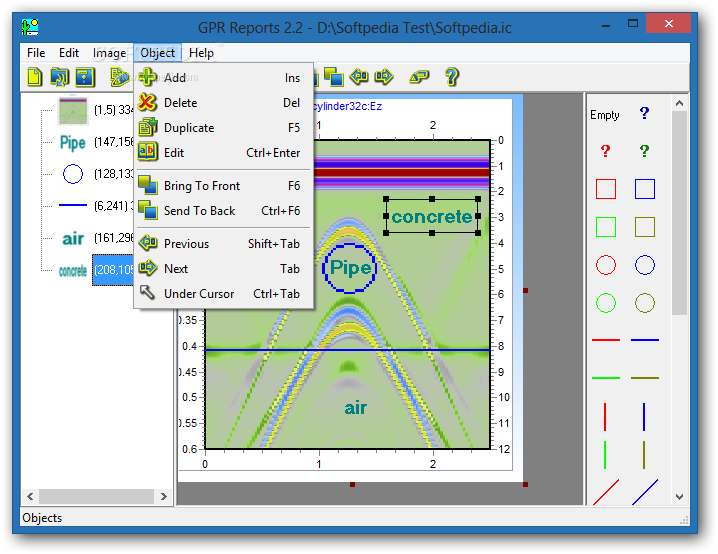Viewport: 718px width, 554px height.
Task: Click the blue horizontal line on the radargram
Action: (348, 350)
